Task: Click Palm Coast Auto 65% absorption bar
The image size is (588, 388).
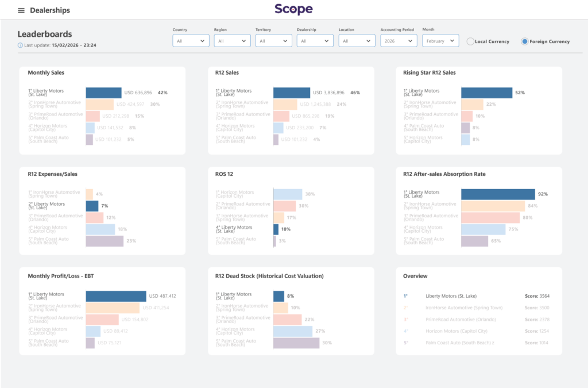Action: (474, 241)
